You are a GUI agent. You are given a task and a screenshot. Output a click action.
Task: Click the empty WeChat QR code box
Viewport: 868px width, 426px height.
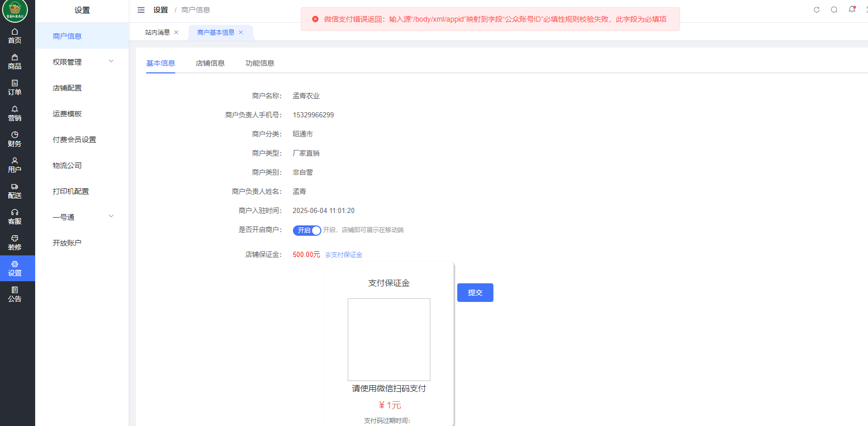[389, 340]
